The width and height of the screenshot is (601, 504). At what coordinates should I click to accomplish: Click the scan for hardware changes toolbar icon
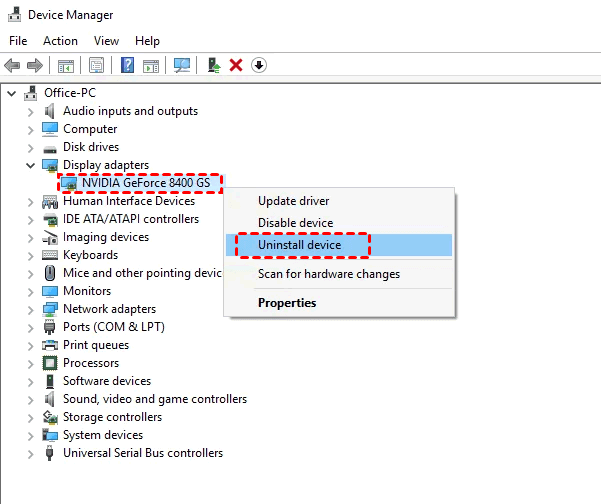(x=182, y=65)
